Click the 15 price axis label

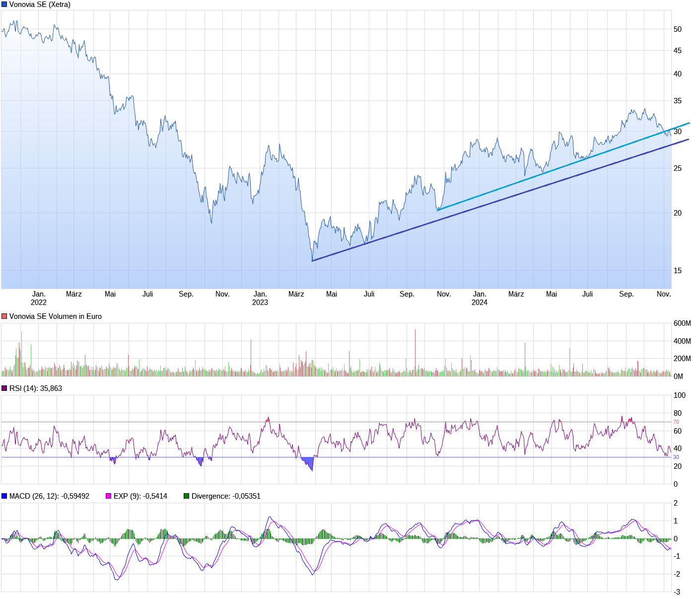point(678,271)
